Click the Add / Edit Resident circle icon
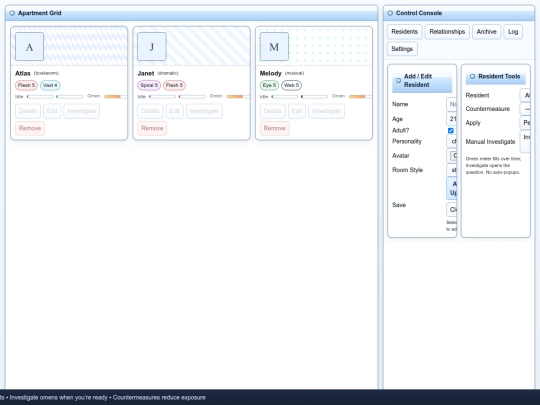 (398, 81)
